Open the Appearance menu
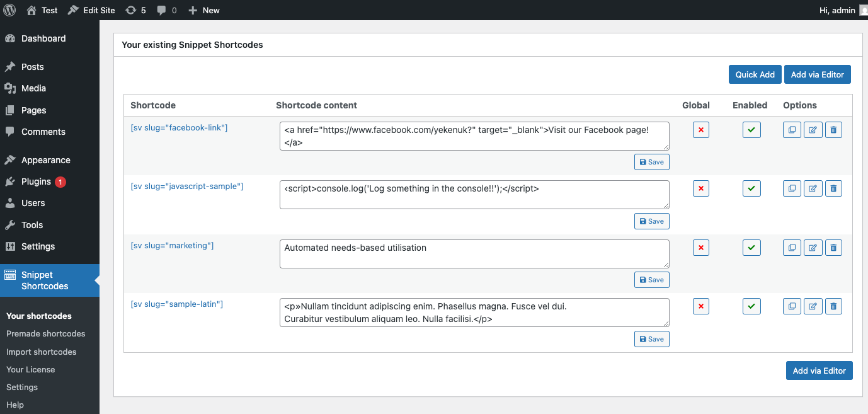 (50, 160)
